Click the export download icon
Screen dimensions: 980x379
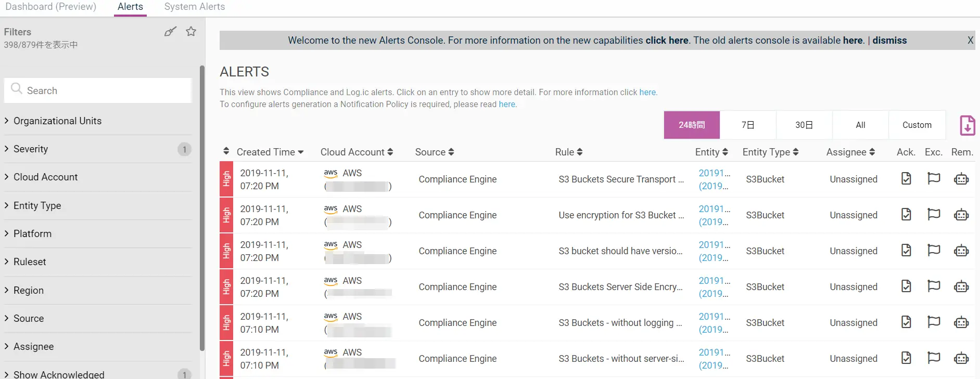pyautogui.click(x=967, y=125)
